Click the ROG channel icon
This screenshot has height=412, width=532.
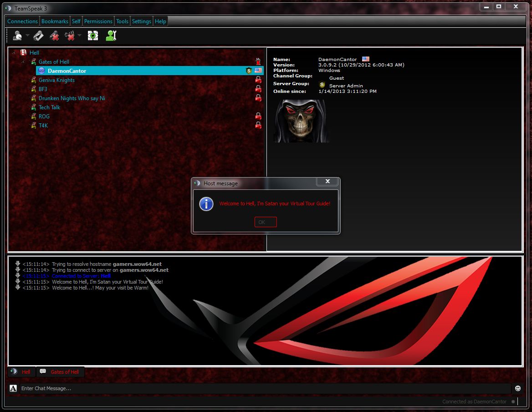tap(33, 116)
